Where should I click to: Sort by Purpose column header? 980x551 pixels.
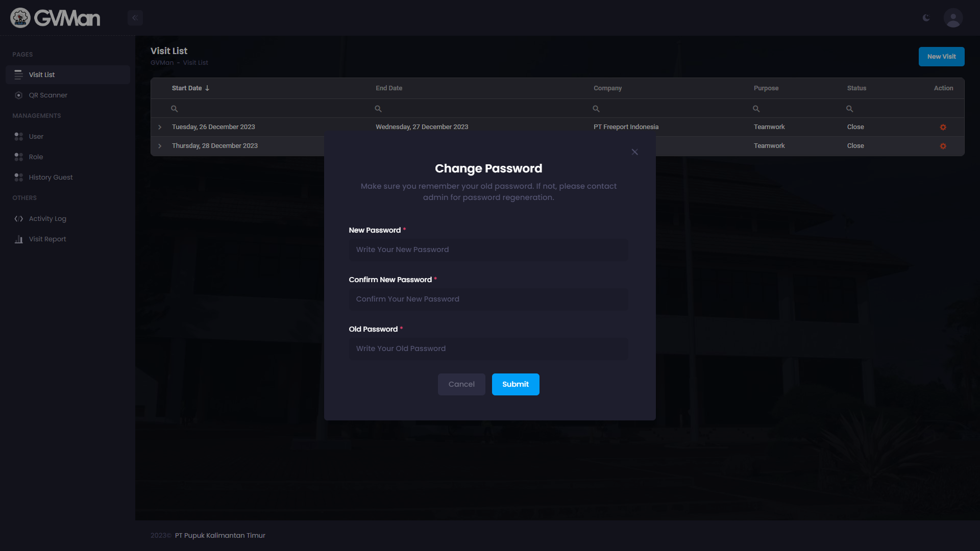coord(766,88)
